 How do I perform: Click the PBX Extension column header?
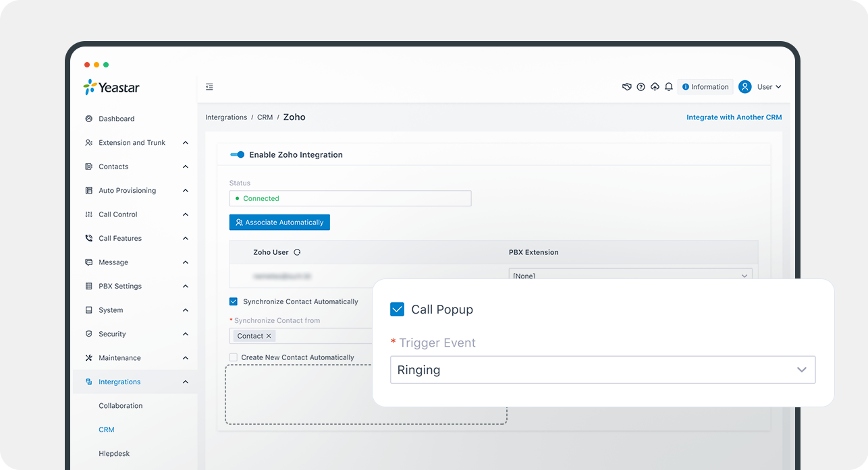[x=534, y=252]
